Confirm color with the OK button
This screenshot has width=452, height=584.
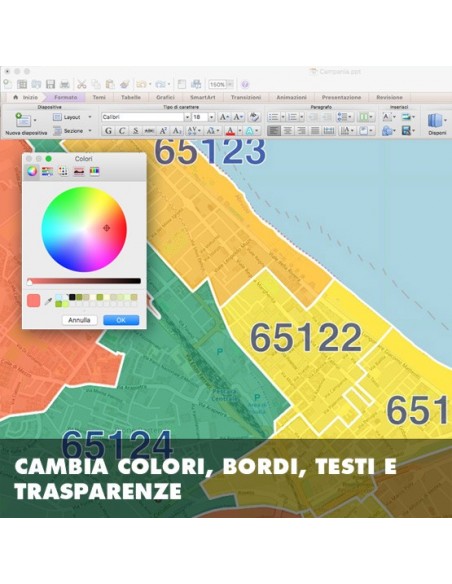pos(121,320)
